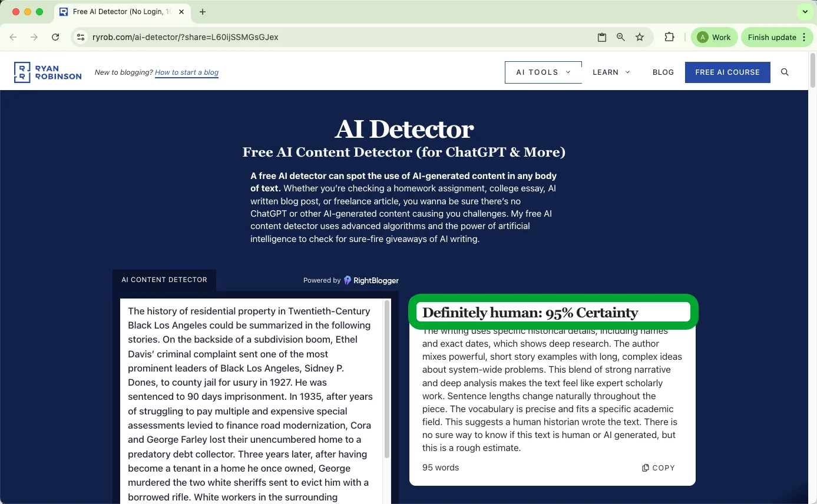Open the site search magnifier icon
Viewport: 817px width, 504px height.
785,71
